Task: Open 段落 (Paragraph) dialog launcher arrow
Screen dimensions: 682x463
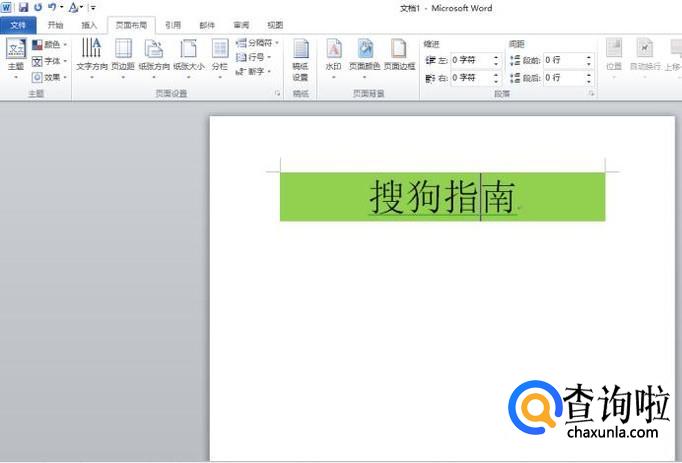Action: [592, 93]
